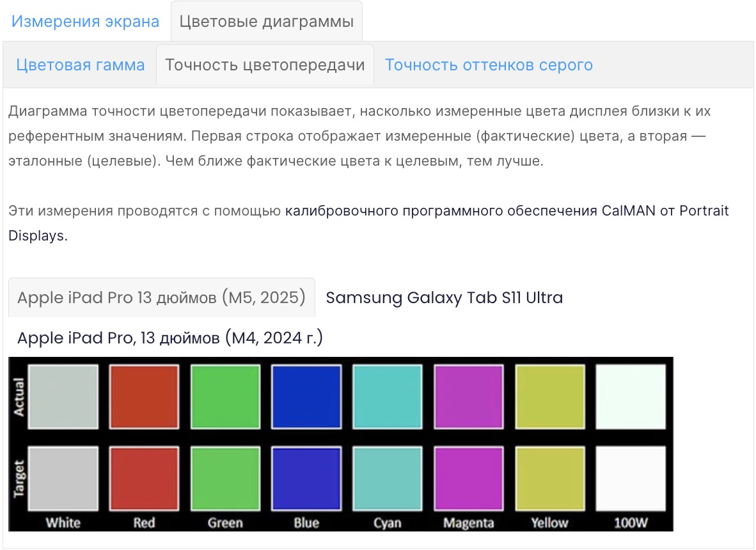
Task: Select the Цветовые диаграммы tab
Action: [x=266, y=22]
